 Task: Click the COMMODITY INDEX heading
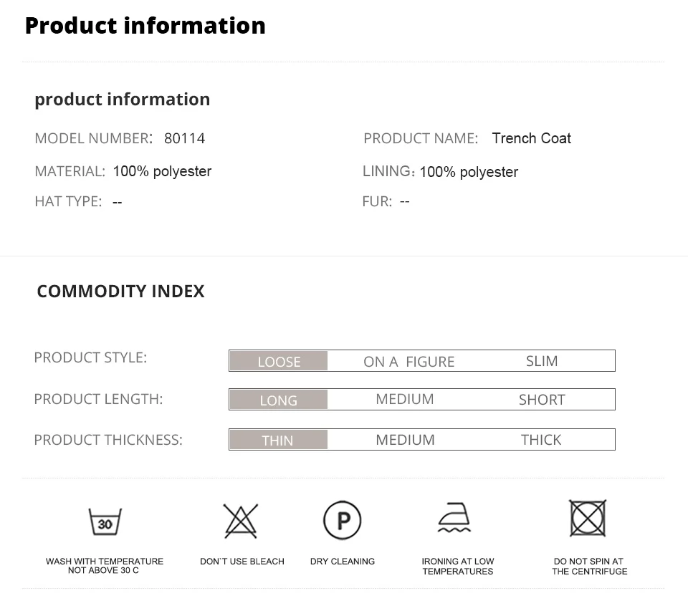tap(120, 291)
